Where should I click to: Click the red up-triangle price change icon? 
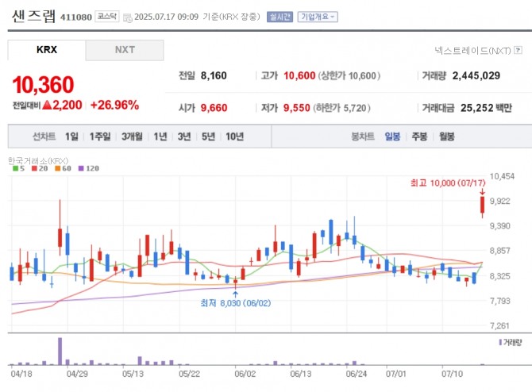(47, 105)
